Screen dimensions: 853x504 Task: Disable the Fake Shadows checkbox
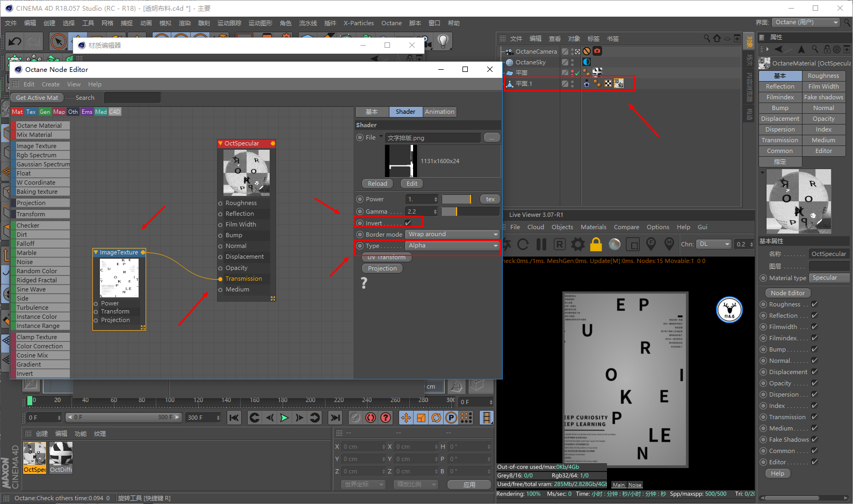tap(814, 440)
